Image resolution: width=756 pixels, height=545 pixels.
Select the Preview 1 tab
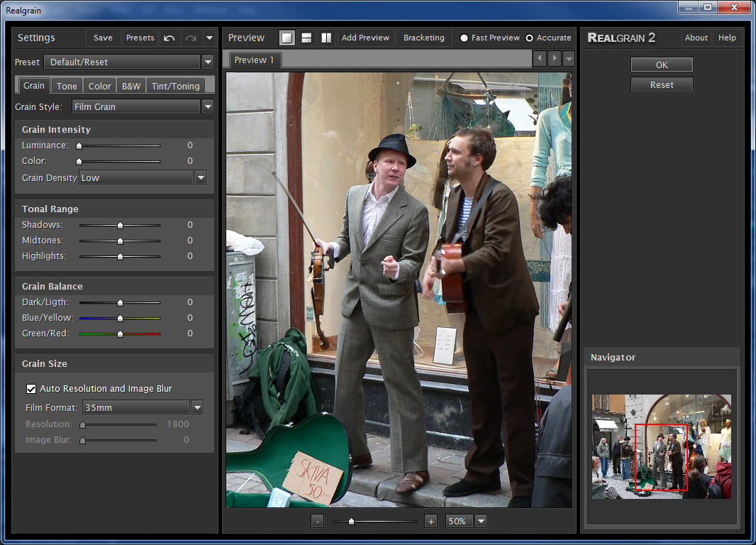pos(254,60)
